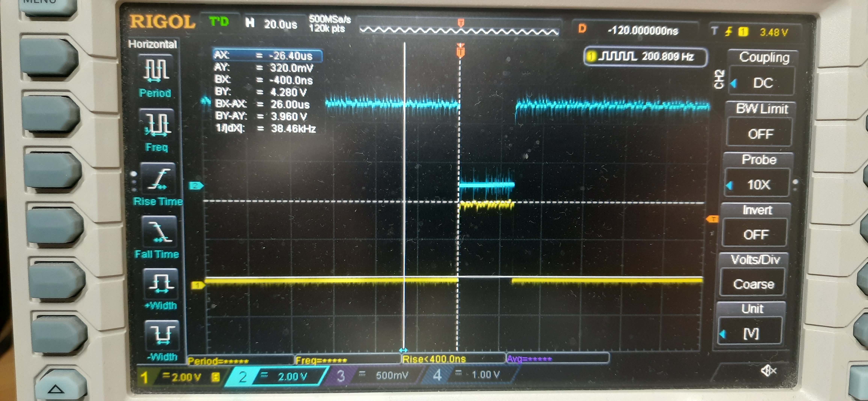Click the trigger rising edge icon in status bar

tap(729, 32)
